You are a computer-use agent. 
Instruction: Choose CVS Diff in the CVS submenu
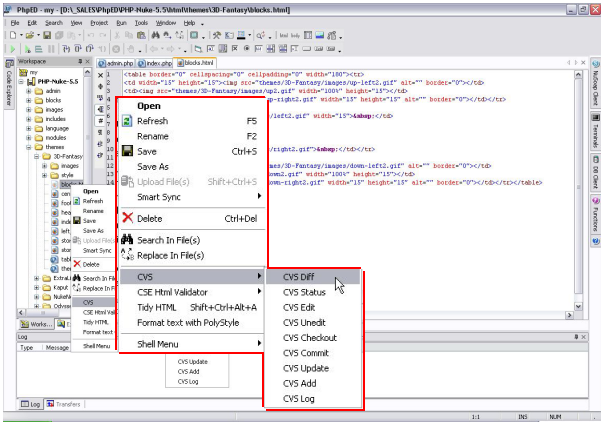pyautogui.click(x=313, y=277)
